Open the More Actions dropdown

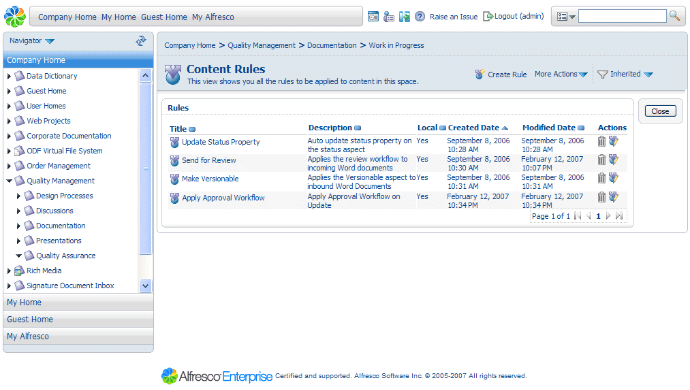(561, 74)
